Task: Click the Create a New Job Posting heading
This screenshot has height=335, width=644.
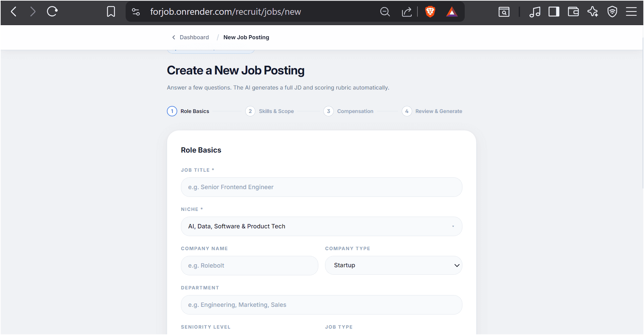Action: (x=236, y=70)
